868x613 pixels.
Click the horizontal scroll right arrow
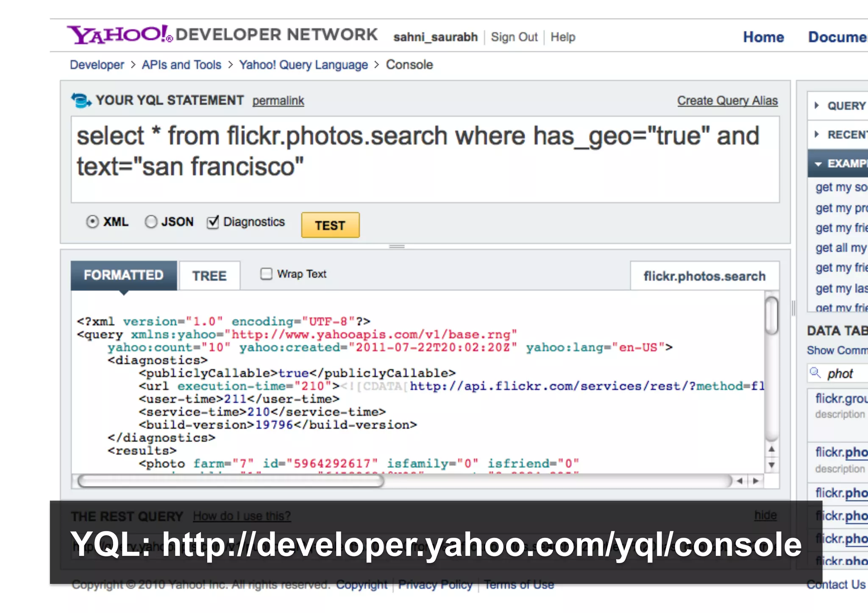tap(756, 481)
